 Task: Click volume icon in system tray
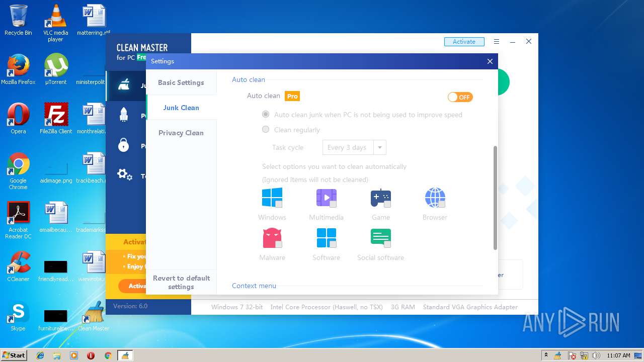click(596, 355)
